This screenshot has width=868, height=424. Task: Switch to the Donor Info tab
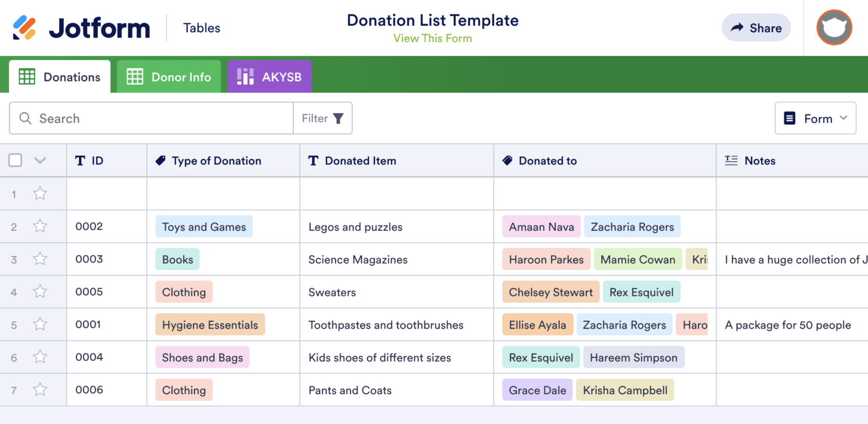click(x=168, y=76)
